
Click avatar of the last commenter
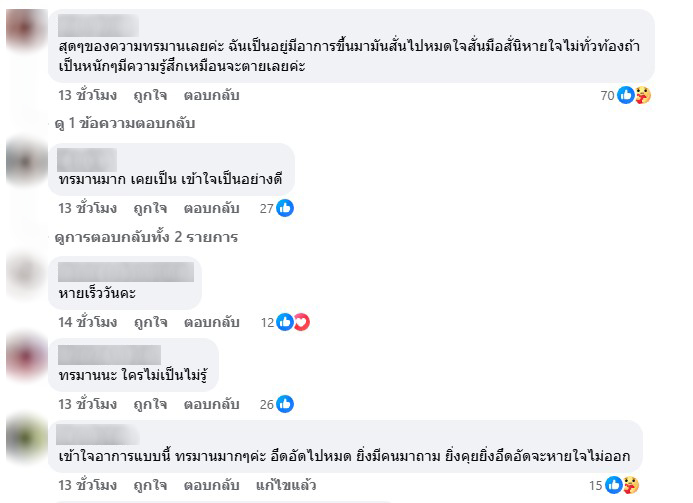(27, 438)
